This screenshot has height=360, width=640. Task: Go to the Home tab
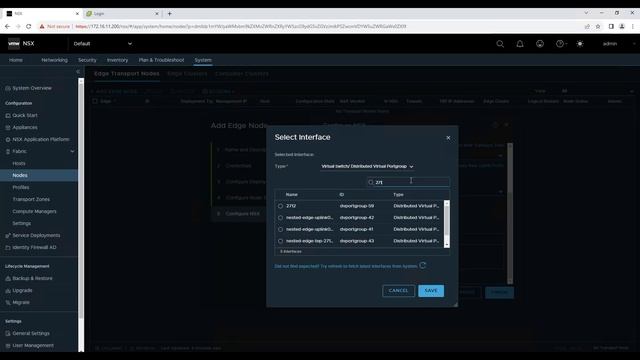click(x=16, y=60)
